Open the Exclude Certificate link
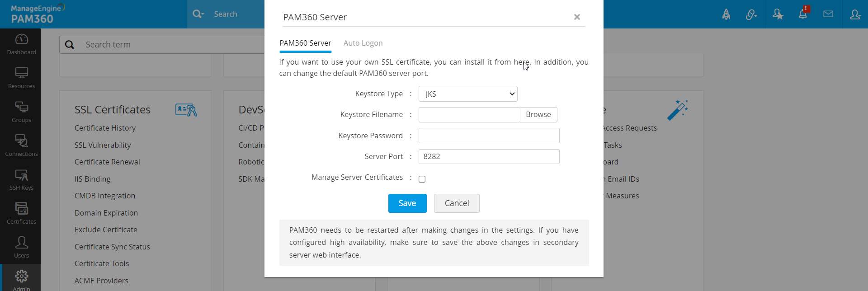The width and height of the screenshot is (868, 291). [106, 230]
